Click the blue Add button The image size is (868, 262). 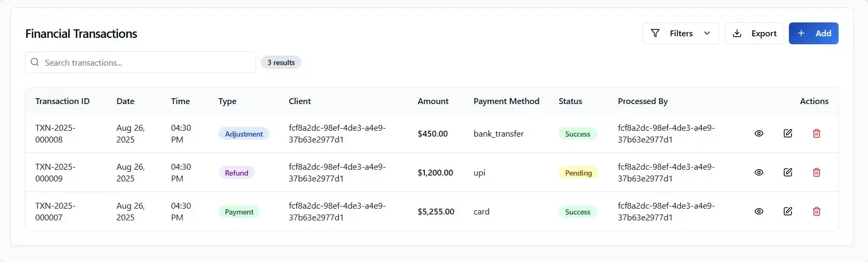[813, 33]
